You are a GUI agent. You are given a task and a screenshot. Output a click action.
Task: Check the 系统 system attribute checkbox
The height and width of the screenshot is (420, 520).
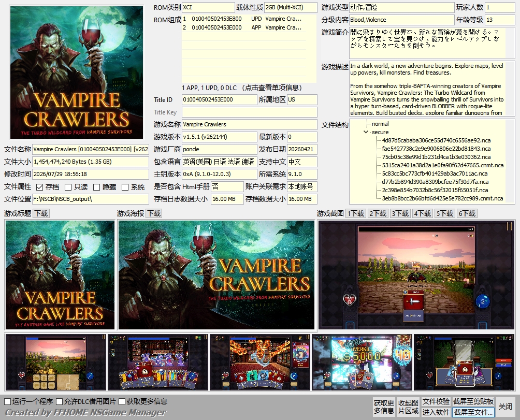click(x=125, y=187)
